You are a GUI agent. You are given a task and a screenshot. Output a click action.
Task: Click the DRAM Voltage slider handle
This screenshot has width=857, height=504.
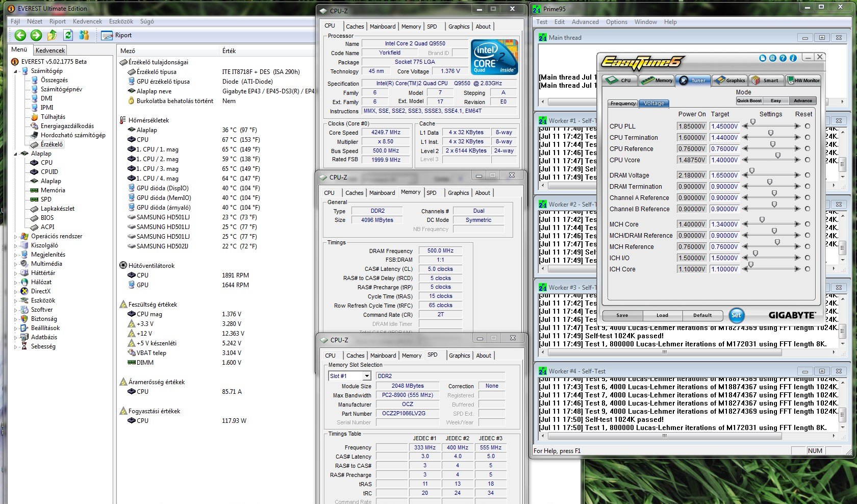[x=751, y=171]
